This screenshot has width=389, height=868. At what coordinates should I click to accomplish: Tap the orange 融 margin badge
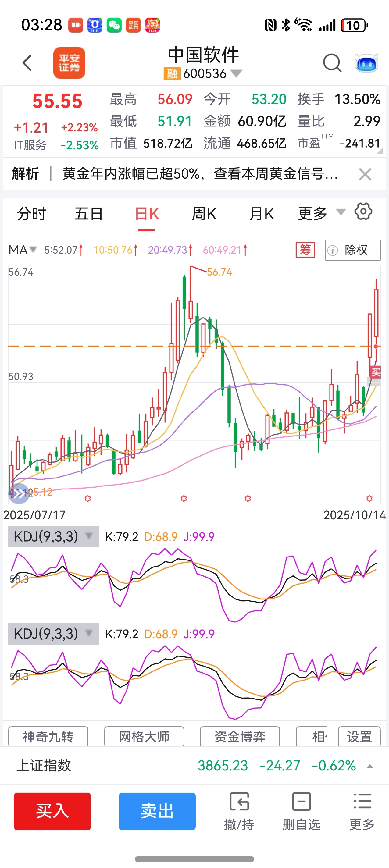tap(172, 73)
